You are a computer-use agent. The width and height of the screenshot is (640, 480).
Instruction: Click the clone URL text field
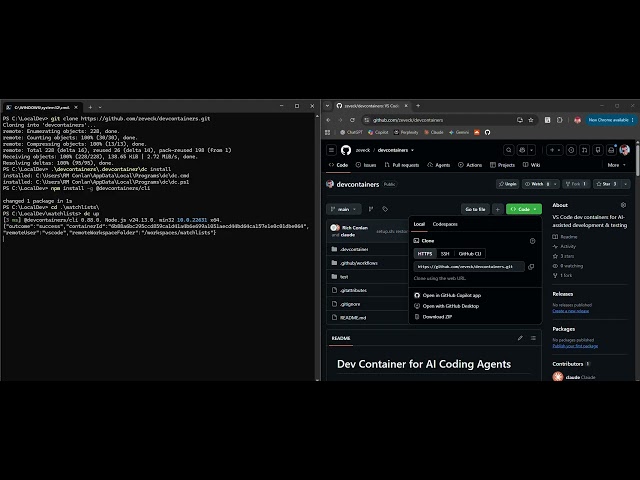pyautogui.click(x=469, y=267)
